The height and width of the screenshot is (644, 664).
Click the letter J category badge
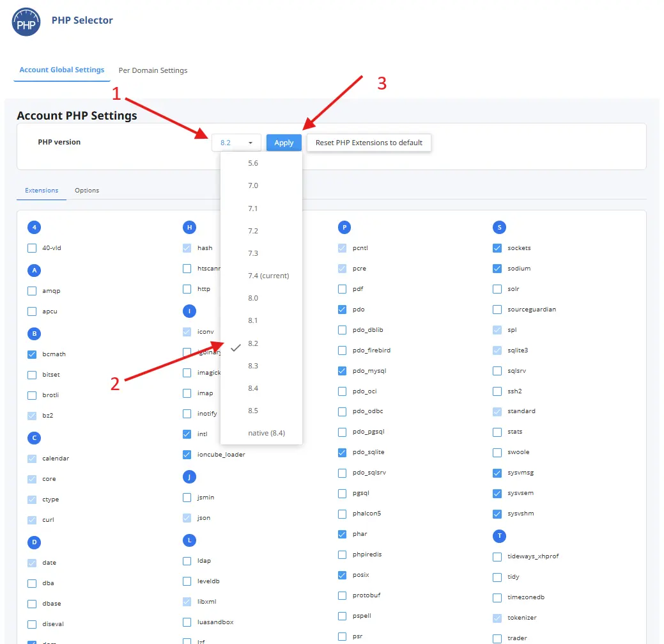point(189,477)
